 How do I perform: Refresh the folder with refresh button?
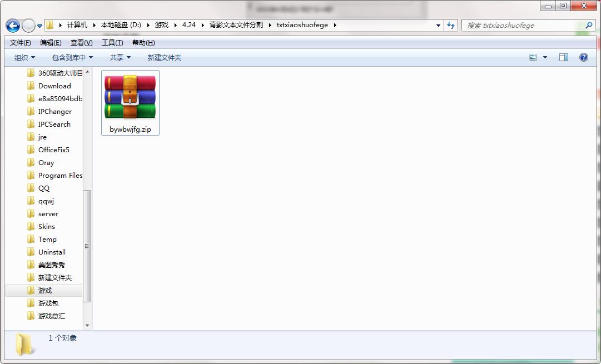pyautogui.click(x=451, y=26)
